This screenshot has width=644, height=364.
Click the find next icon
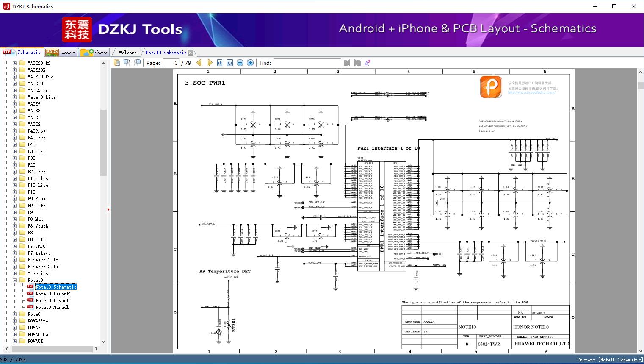[x=357, y=63]
